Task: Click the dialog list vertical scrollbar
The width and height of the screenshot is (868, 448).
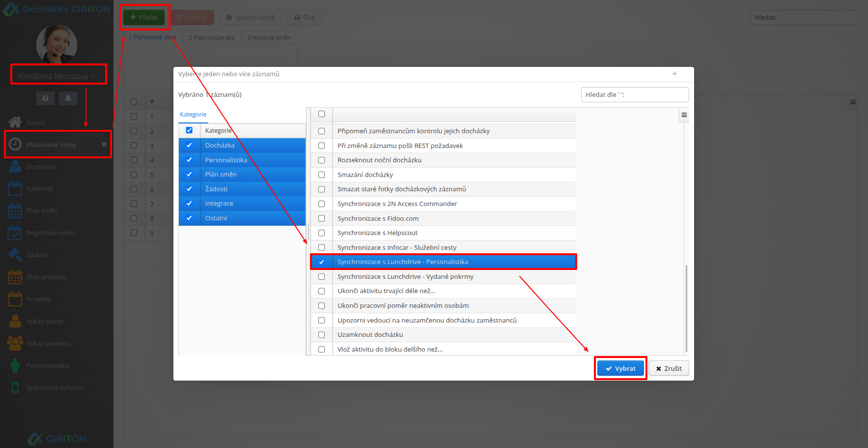Action: coord(686,308)
